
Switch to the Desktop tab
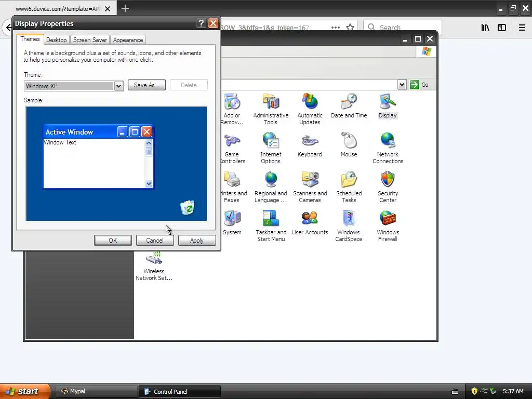click(56, 40)
